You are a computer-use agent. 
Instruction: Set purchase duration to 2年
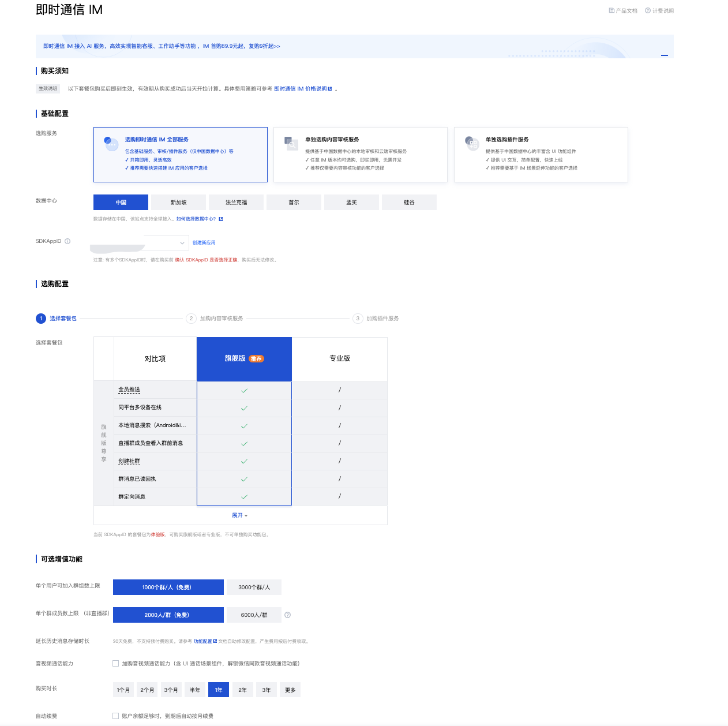[x=242, y=690]
